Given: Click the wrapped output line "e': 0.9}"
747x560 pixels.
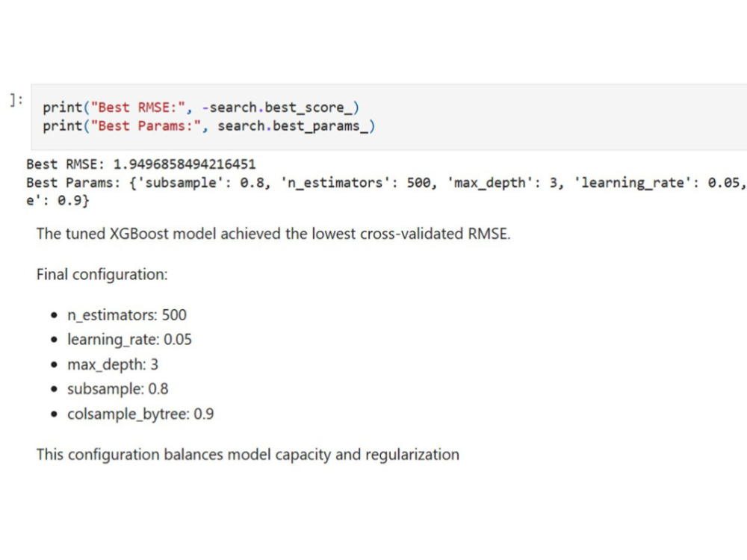Looking at the screenshot, I should click(58, 201).
